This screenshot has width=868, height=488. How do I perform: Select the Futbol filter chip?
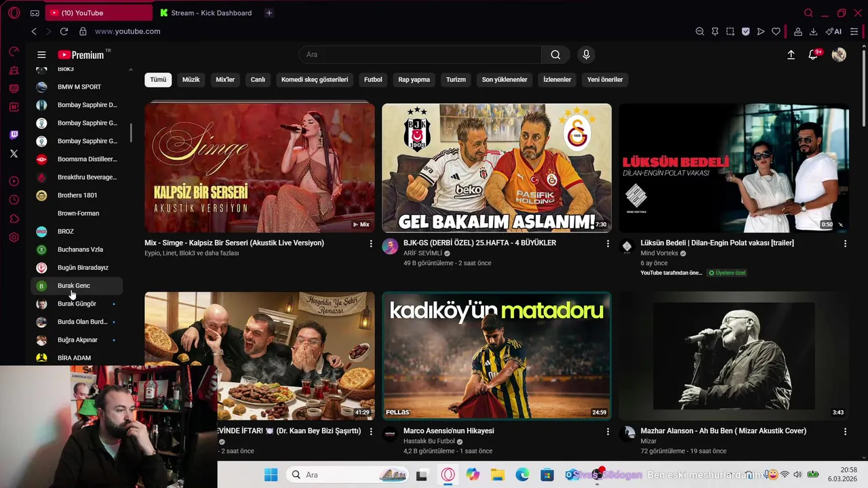[373, 79]
